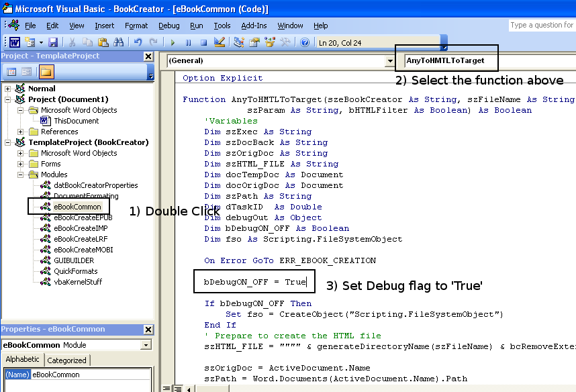This screenshot has height=392, width=576.
Task: Toggle Folders button in Project panel
Action: click(x=46, y=72)
